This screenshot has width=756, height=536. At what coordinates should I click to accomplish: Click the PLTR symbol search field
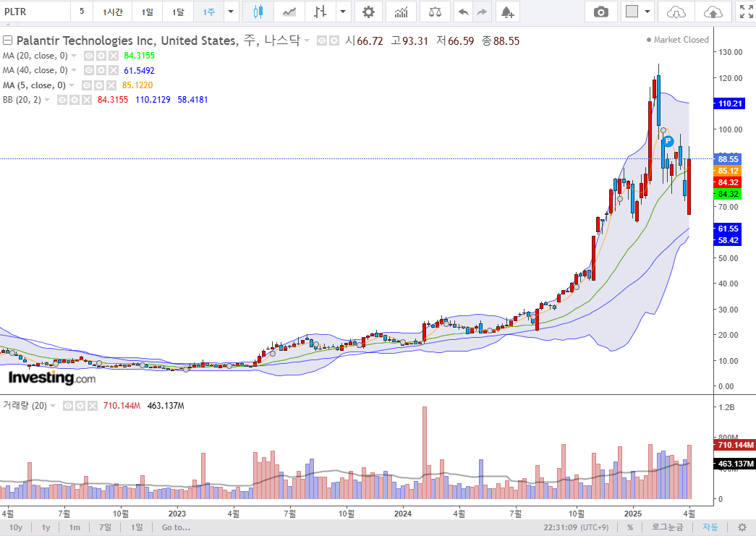tap(35, 12)
